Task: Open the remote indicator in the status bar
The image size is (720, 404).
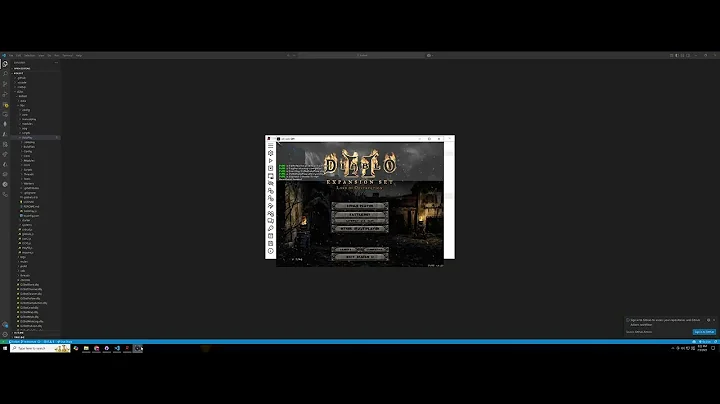Action: [x=3, y=342]
